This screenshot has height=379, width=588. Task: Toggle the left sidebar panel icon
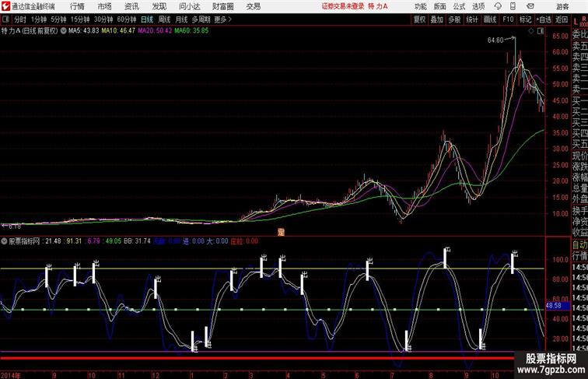click(x=5, y=19)
